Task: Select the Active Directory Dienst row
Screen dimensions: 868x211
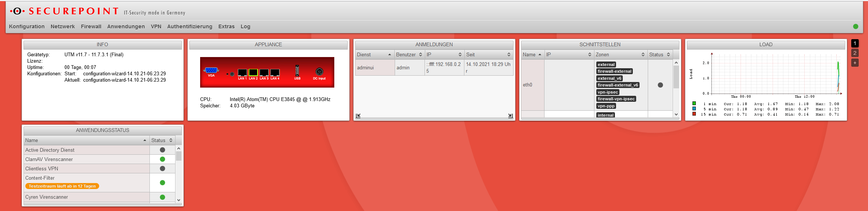Action: click(x=100, y=150)
